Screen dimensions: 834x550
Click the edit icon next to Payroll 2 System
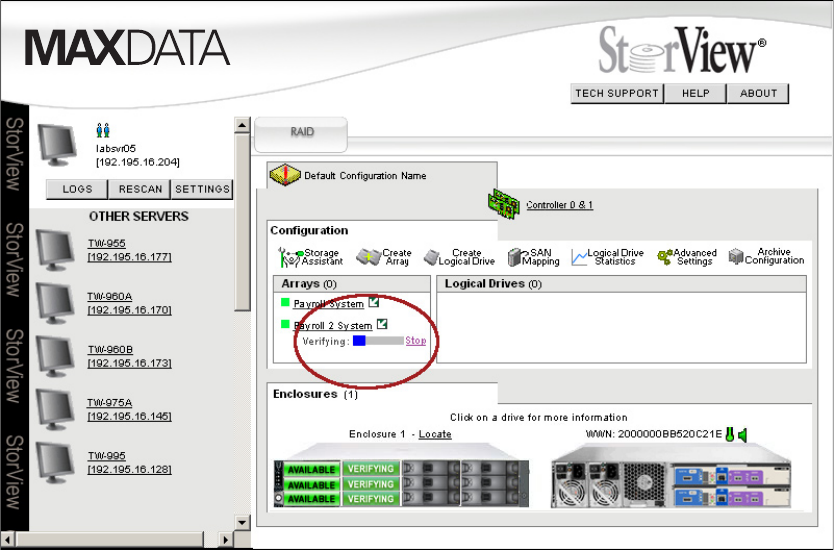[x=382, y=323]
